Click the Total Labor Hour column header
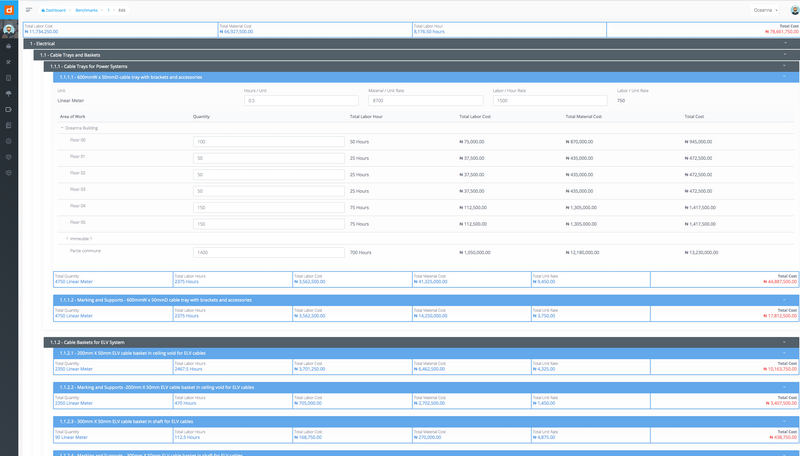Image resolution: width=800 pixels, height=456 pixels. pos(366,117)
